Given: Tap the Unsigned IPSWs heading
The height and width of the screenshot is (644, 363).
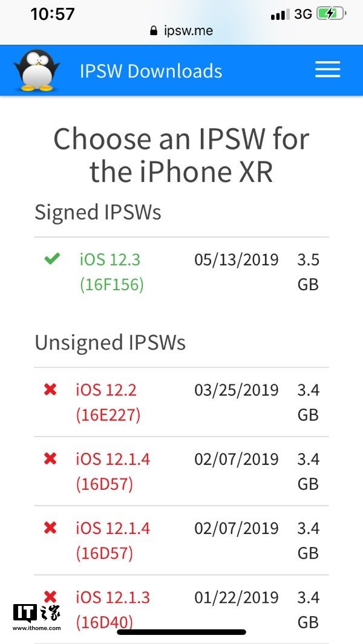Looking at the screenshot, I should point(110,342).
